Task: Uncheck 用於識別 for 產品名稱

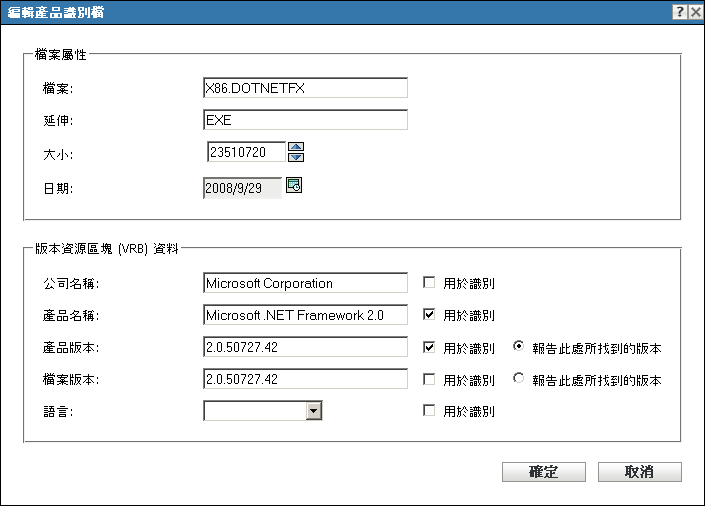Action: coord(429,315)
